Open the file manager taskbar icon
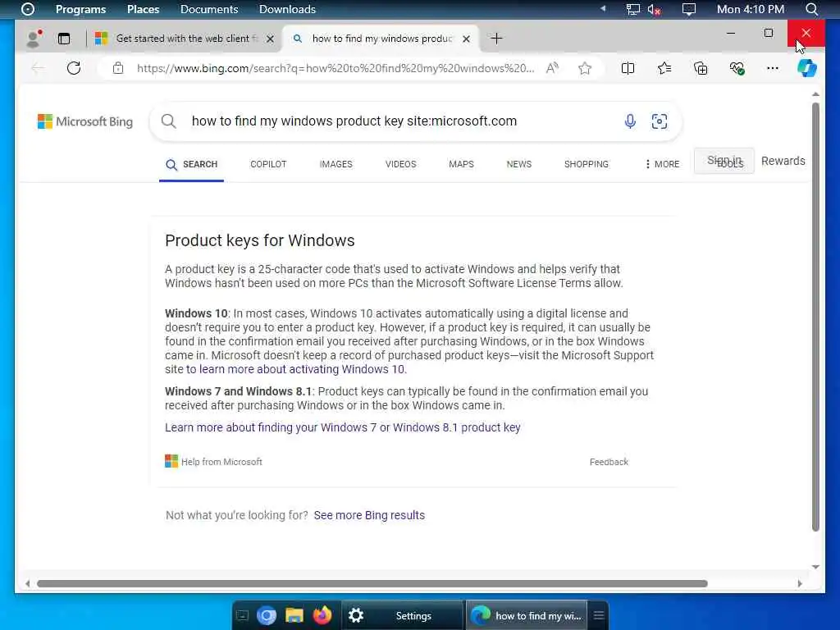840x630 pixels. [294, 615]
